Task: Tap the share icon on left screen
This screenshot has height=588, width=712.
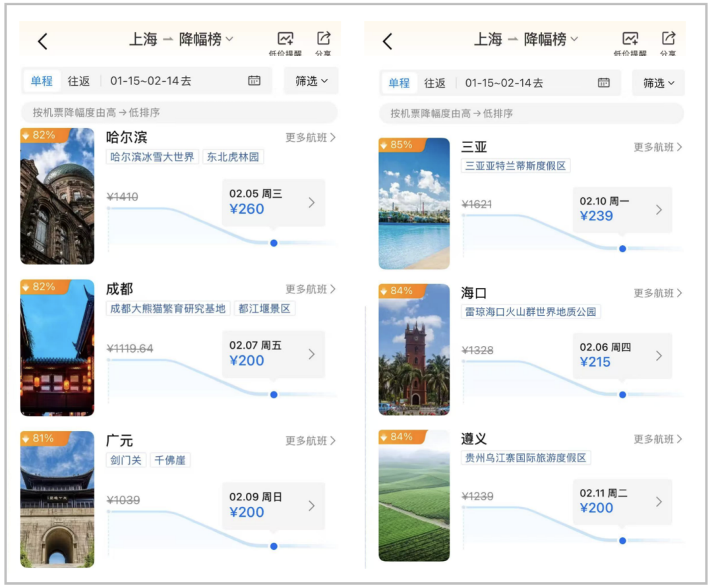Action: click(323, 43)
